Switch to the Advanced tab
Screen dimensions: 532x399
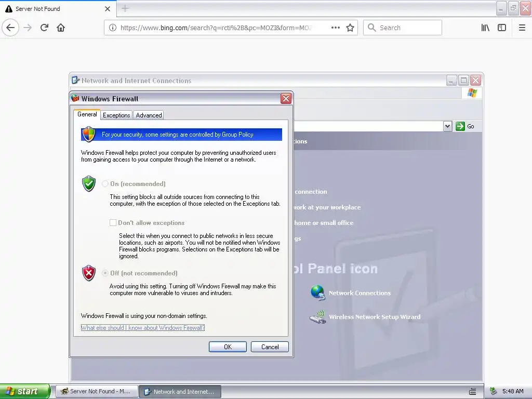point(149,115)
